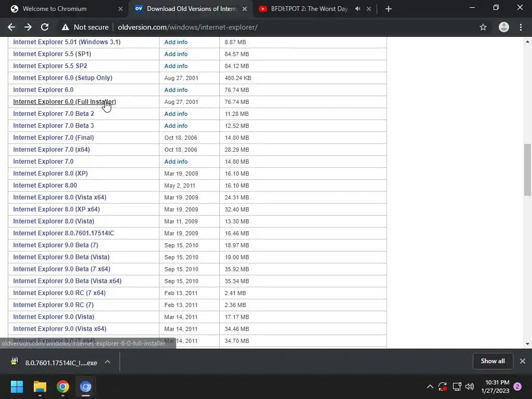
Task: Open Internet Explorer 9.0 Beta (7 x64) link
Action: [62, 269]
